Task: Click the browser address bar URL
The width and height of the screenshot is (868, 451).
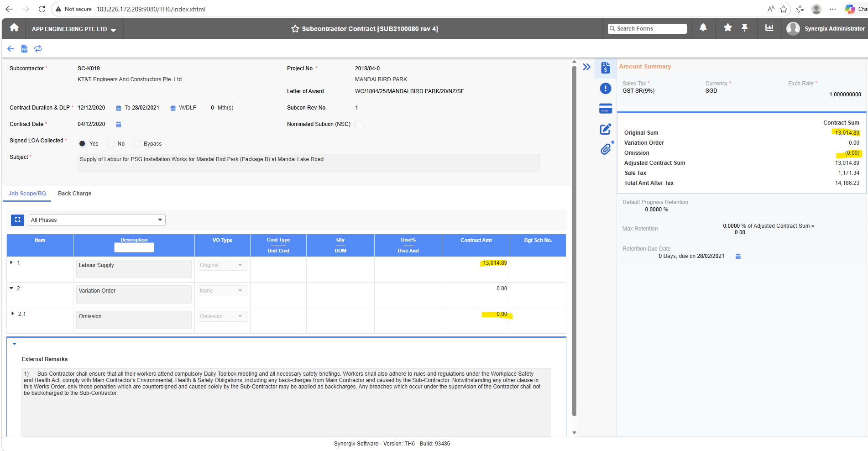Action: (x=151, y=9)
